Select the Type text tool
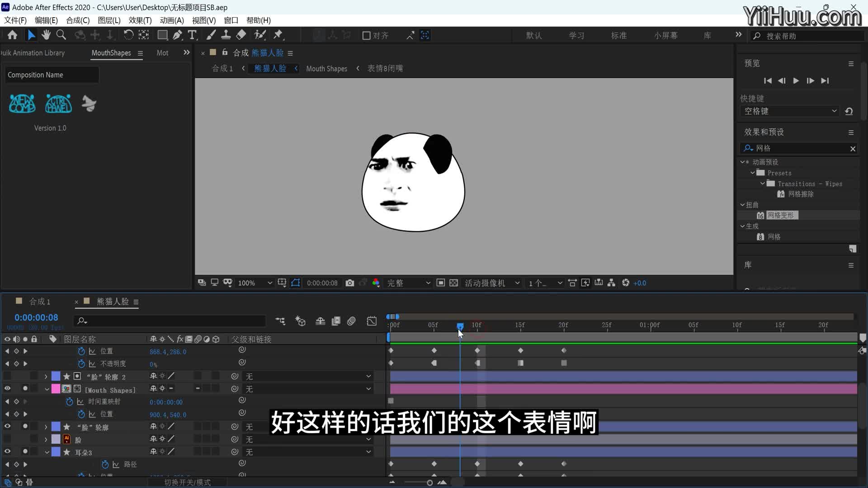This screenshot has height=488, width=868. coord(192,35)
